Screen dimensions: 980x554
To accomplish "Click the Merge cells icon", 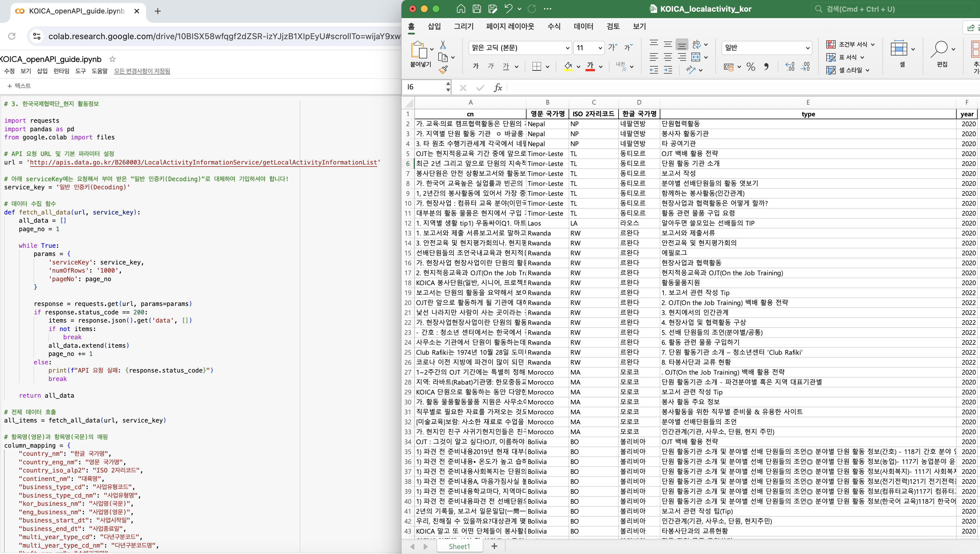I will (696, 57).
